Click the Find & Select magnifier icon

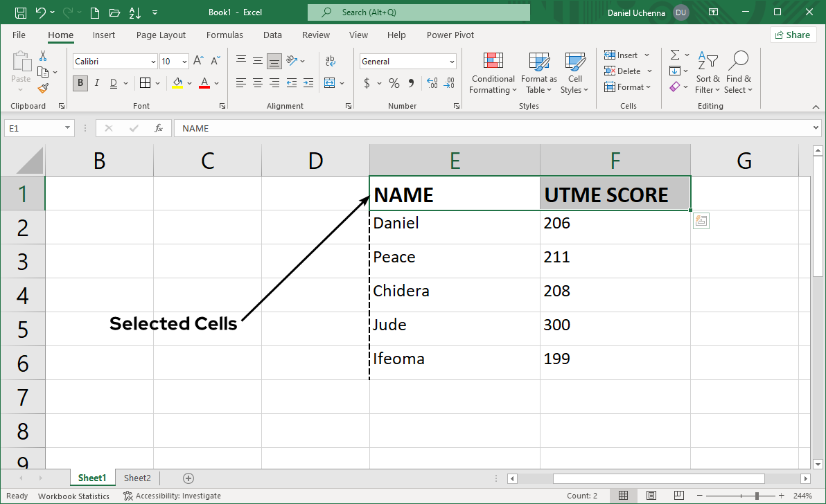pos(738,73)
